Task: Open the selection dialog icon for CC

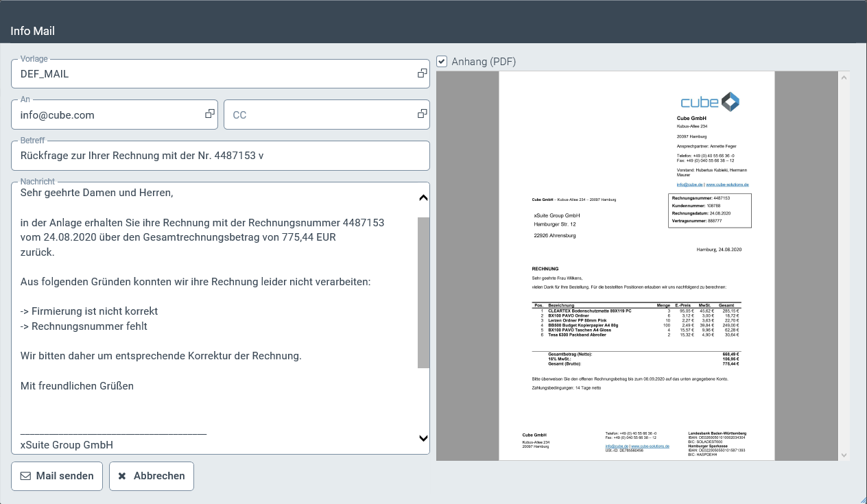Action: tap(421, 114)
